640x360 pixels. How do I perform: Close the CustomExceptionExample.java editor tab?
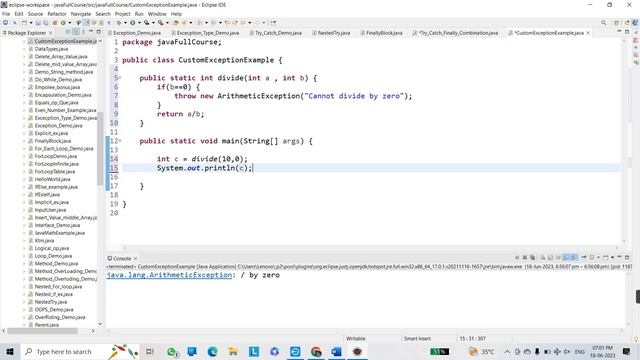pyautogui.click(x=588, y=33)
